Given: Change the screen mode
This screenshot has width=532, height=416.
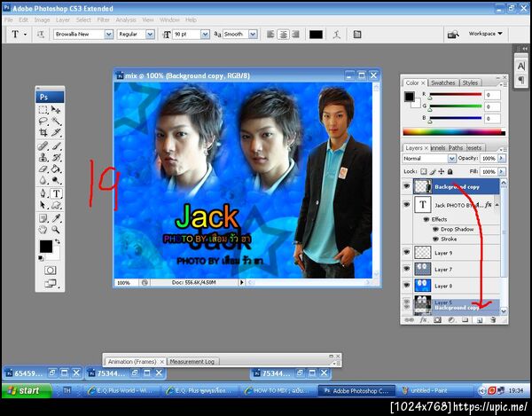Looking at the screenshot, I should (51, 283).
